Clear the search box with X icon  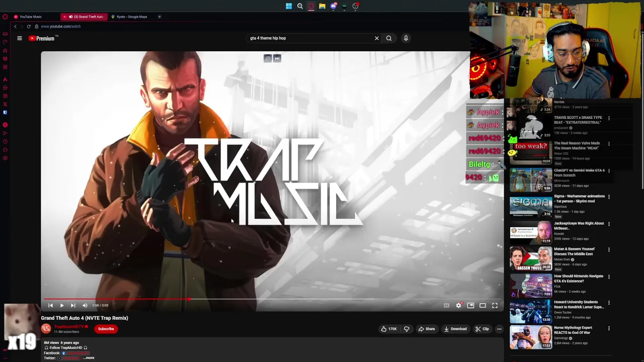point(376,38)
